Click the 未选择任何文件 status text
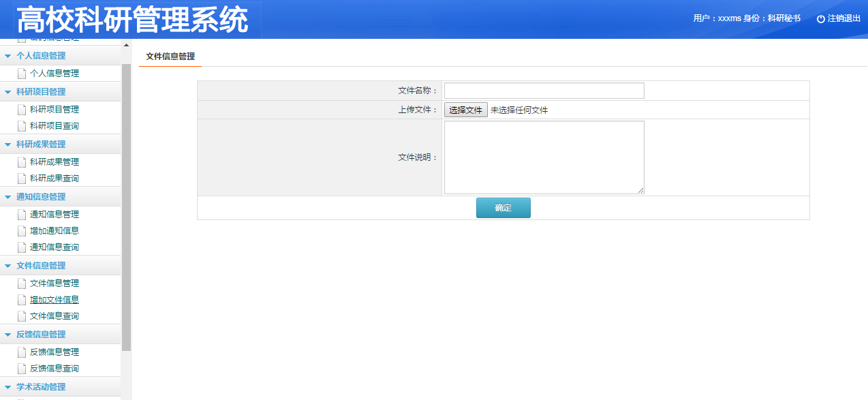Viewport: 868px width, 400px height. [x=519, y=110]
